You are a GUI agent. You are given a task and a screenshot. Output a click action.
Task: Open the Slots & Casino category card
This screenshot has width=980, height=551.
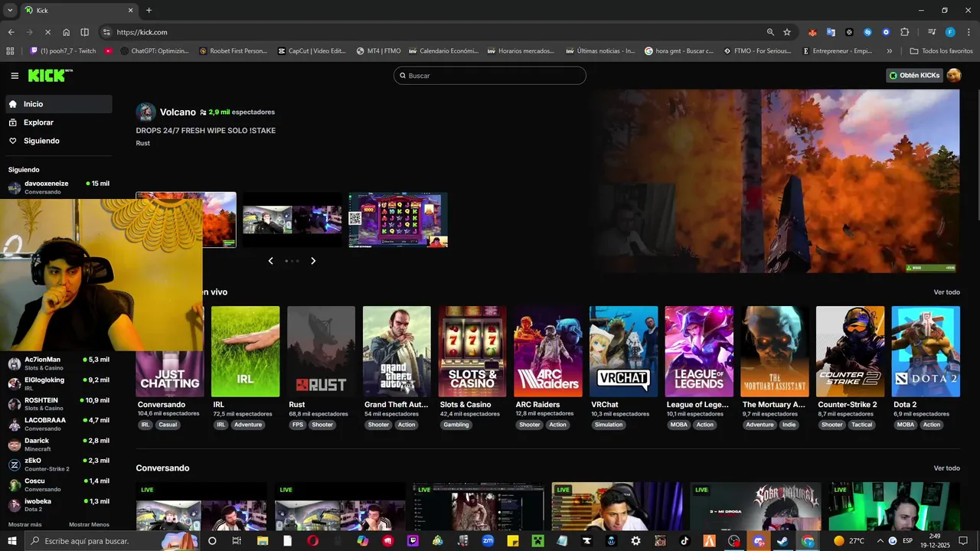[x=472, y=351]
